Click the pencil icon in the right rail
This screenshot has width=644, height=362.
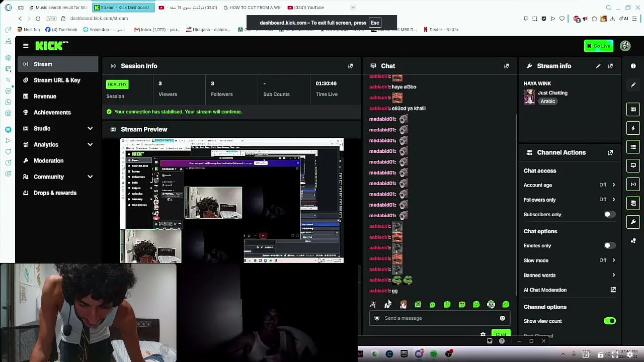tap(633, 85)
